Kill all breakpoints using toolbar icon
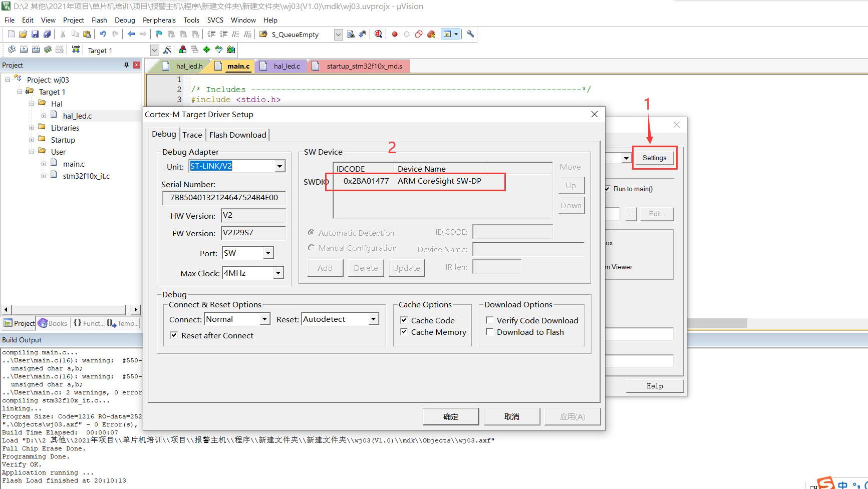This screenshot has height=489, width=868. tap(431, 34)
